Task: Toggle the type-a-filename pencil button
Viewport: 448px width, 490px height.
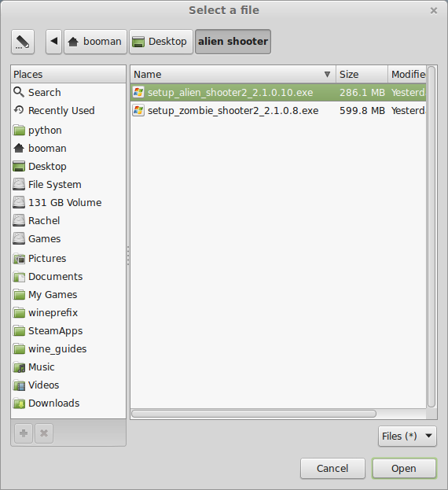Action: click(23, 42)
